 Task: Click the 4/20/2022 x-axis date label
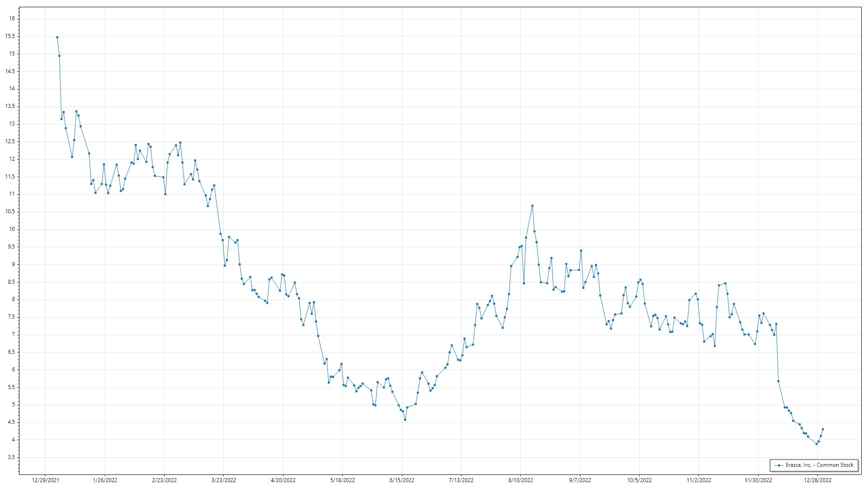(x=283, y=480)
